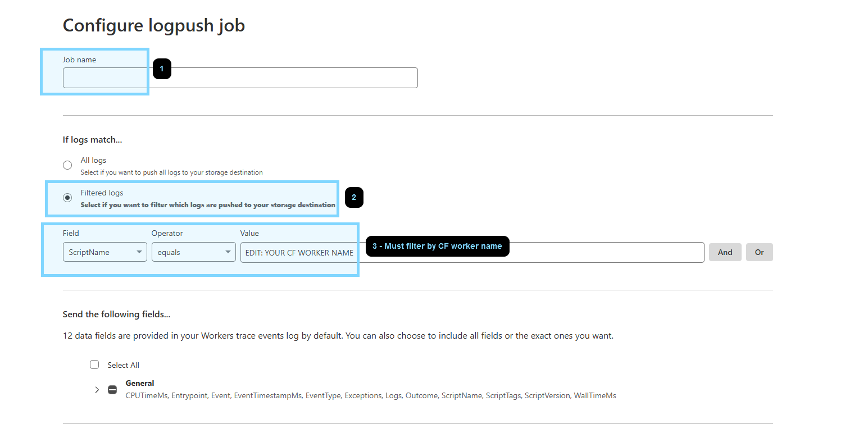The height and width of the screenshot is (433, 868).
Task: Click the Configure logpush job heading
Action: tap(153, 25)
